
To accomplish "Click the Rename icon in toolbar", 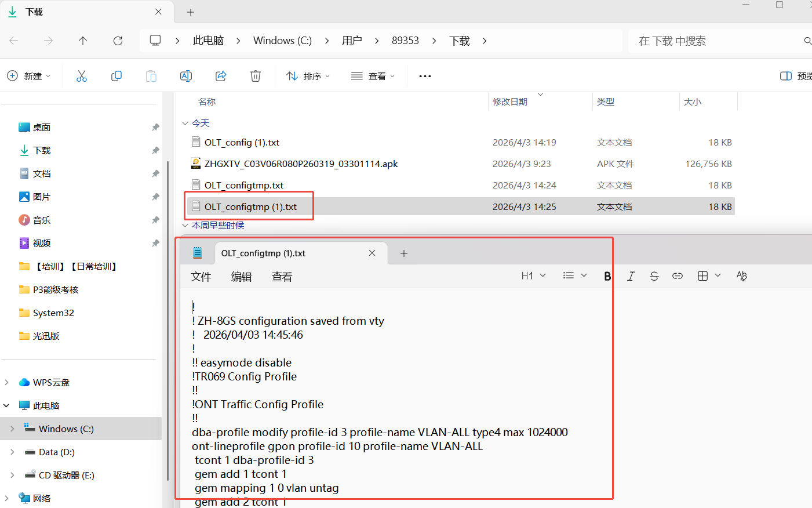I will (x=186, y=76).
